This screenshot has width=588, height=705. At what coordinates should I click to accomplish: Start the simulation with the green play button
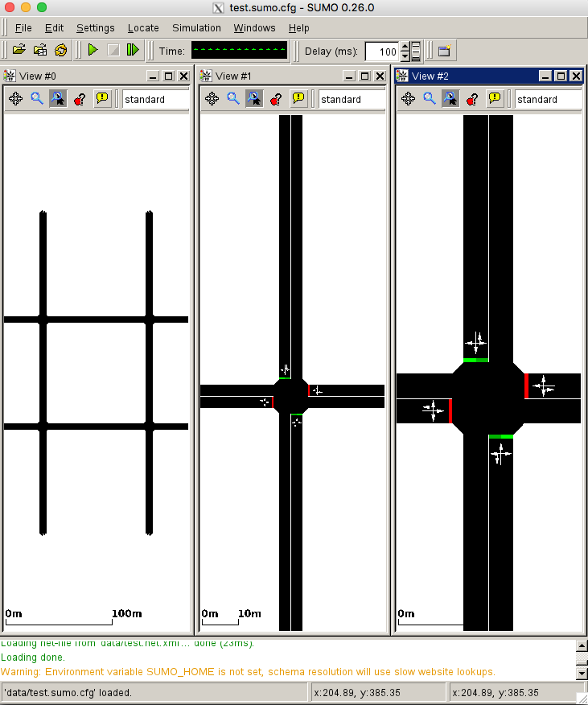[93, 51]
